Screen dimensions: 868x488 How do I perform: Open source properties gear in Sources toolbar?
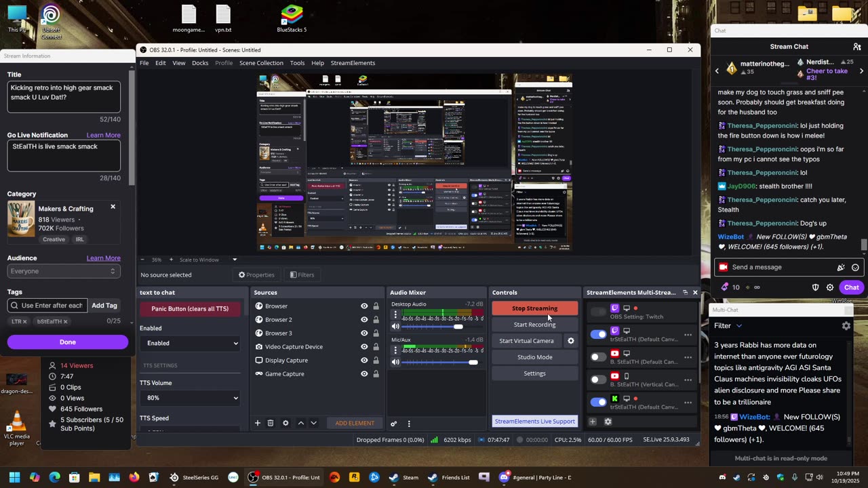(285, 423)
